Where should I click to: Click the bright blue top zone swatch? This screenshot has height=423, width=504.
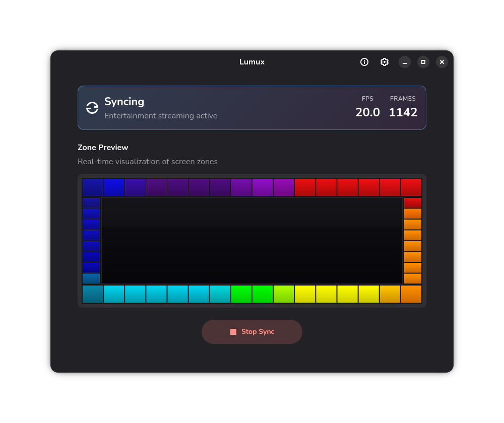pos(114,187)
